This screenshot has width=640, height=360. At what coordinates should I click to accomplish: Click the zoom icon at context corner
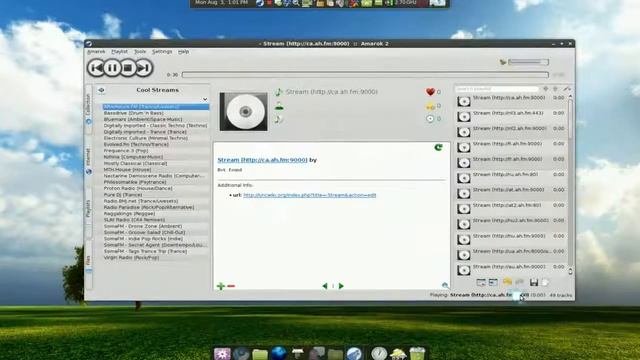point(445,285)
